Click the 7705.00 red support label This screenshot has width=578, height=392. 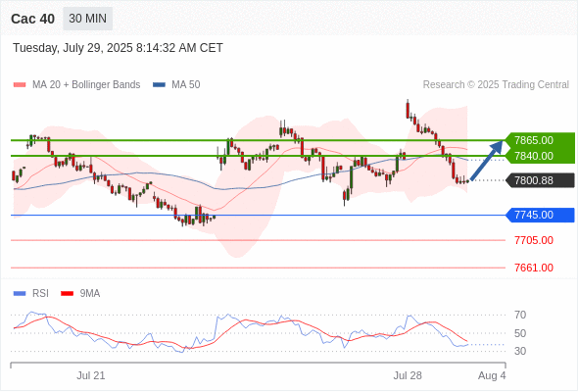tap(534, 240)
